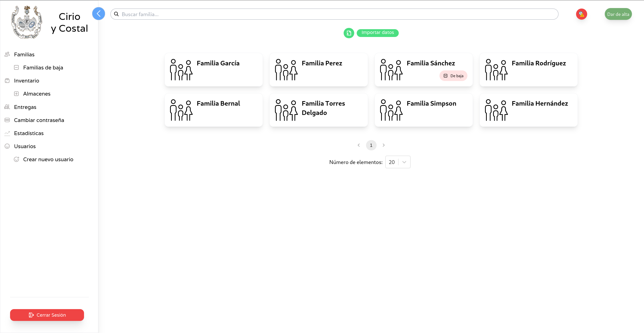Image resolution: width=644 pixels, height=333 pixels.
Task: Click the Cerrar Sesión button
Action: pyautogui.click(x=47, y=315)
